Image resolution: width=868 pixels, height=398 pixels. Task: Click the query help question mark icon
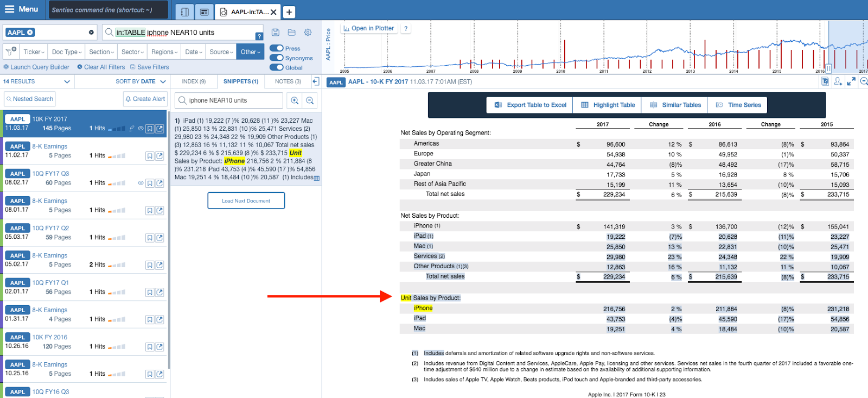[x=259, y=36]
